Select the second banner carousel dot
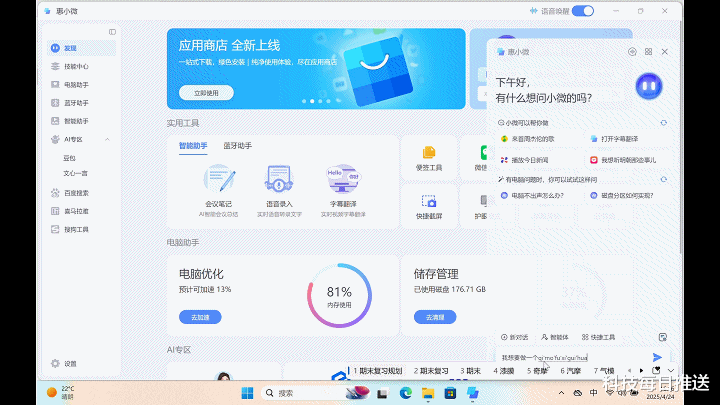The width and height of the screenshot is (720, 405). (312, 101)
